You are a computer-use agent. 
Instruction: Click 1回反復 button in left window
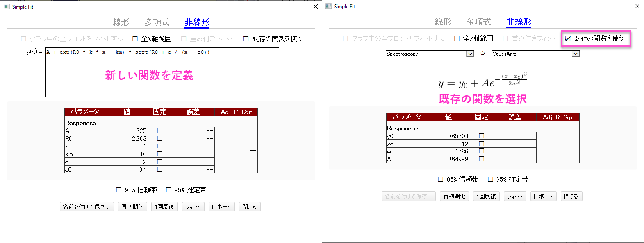(x=164, y=207)
